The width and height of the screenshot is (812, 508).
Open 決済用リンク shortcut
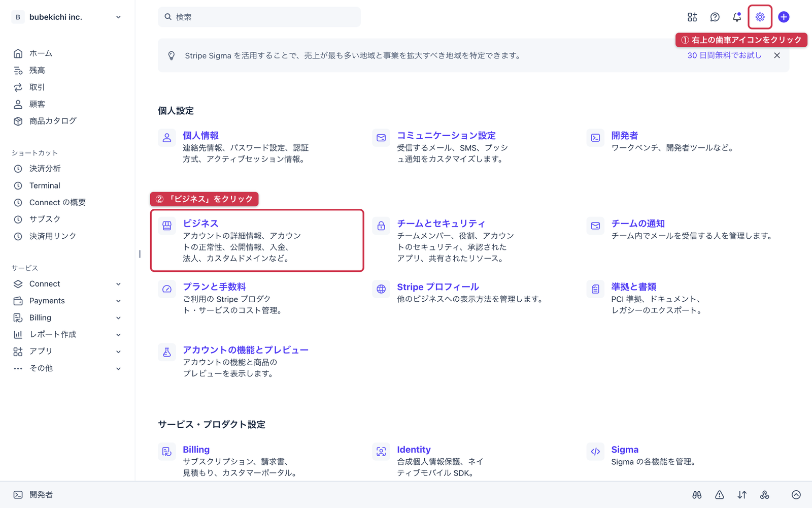coord(53,236)
